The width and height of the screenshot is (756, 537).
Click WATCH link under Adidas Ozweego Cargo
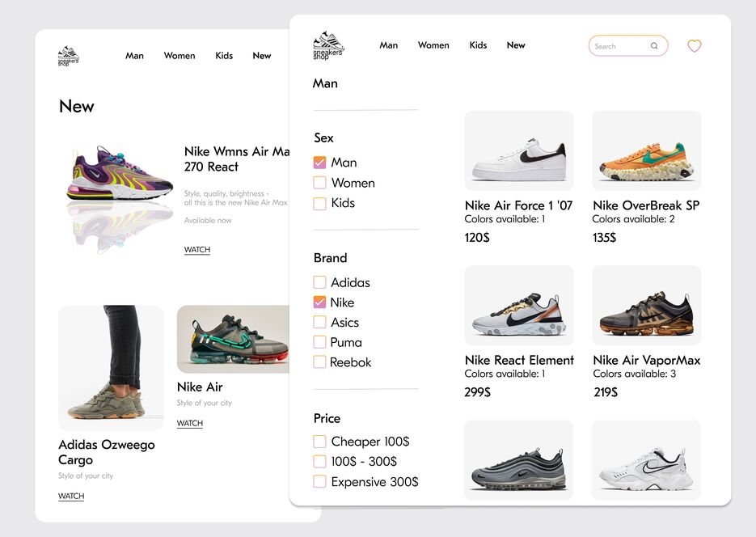click(71, 496)
